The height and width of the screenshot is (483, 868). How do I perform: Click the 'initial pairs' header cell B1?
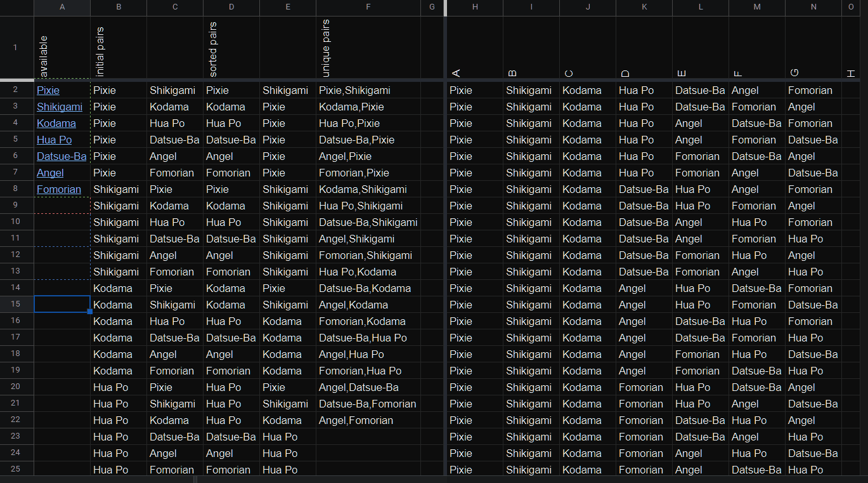tap(119, 48)
